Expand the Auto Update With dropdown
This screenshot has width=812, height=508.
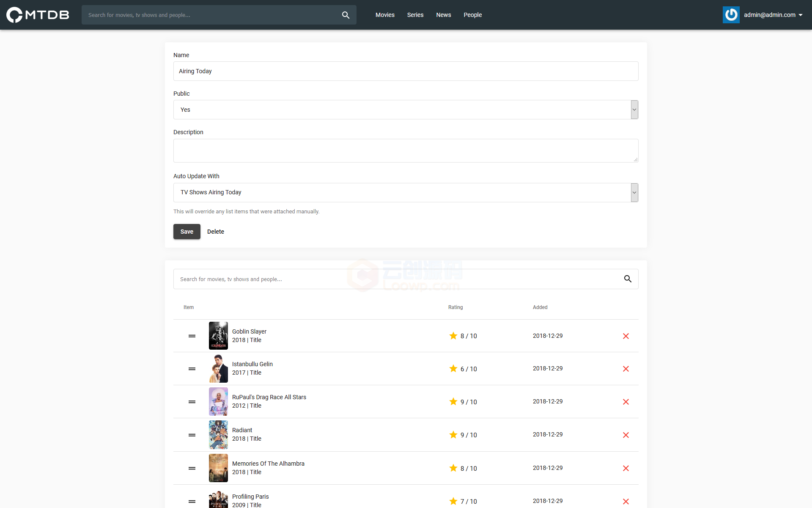point(406,193)
